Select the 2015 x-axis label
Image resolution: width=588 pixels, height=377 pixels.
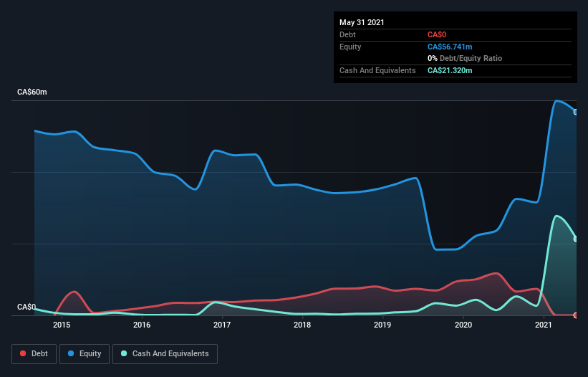click(x=62, y=325)
